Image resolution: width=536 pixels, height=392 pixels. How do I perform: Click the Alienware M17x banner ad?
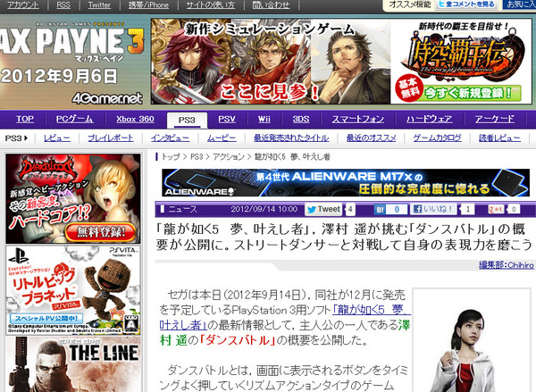[x=346, y=182]
